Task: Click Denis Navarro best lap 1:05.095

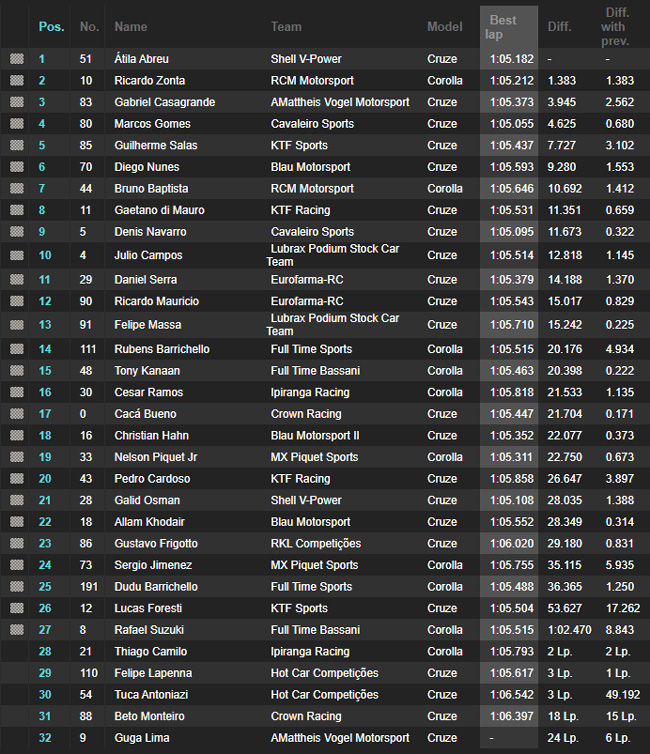Action: pos(512,232)
